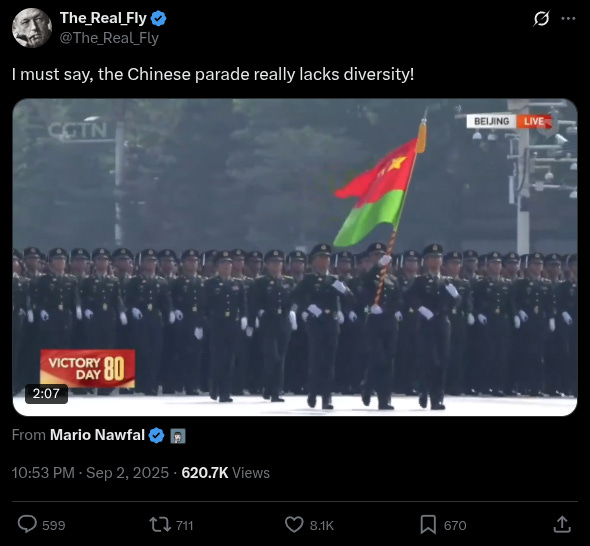
Task: Open The_Real_Fly display name link
Action: click(103, 18)
